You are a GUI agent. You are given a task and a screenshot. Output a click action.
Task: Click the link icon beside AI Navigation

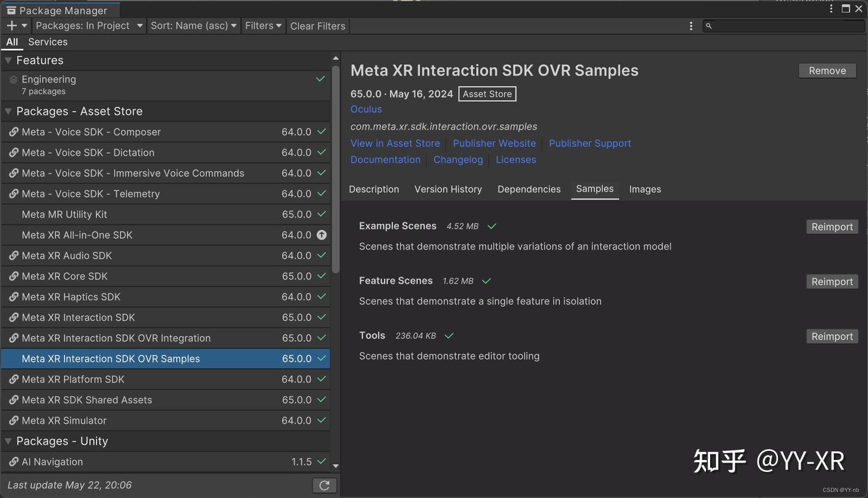point(13,462)
